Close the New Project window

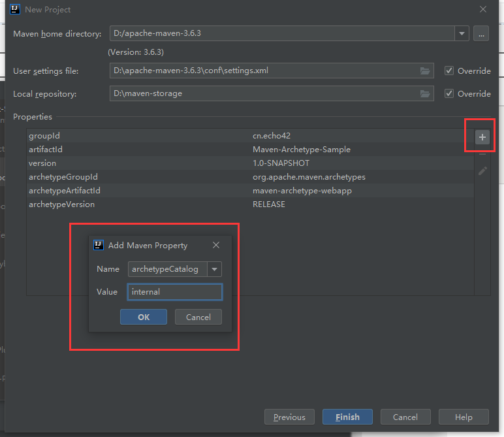(x=483, y=10)
